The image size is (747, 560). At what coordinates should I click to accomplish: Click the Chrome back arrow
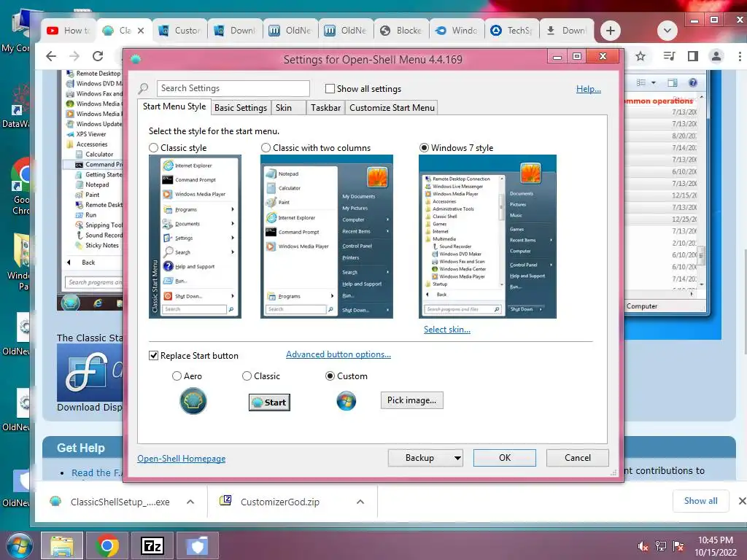51,56
